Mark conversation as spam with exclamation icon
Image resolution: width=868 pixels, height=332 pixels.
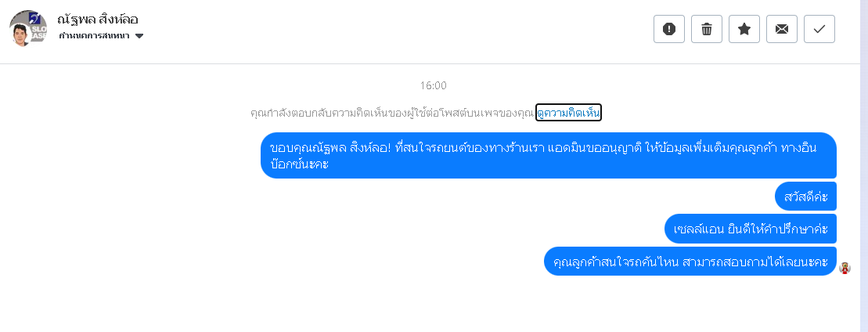(669, 29)
